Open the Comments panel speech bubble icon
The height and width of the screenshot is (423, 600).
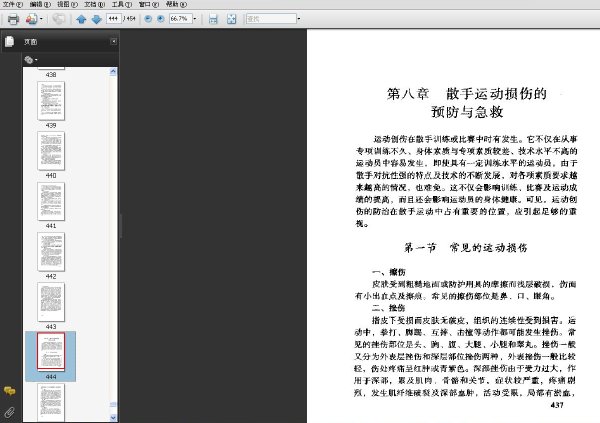point(10,391)
